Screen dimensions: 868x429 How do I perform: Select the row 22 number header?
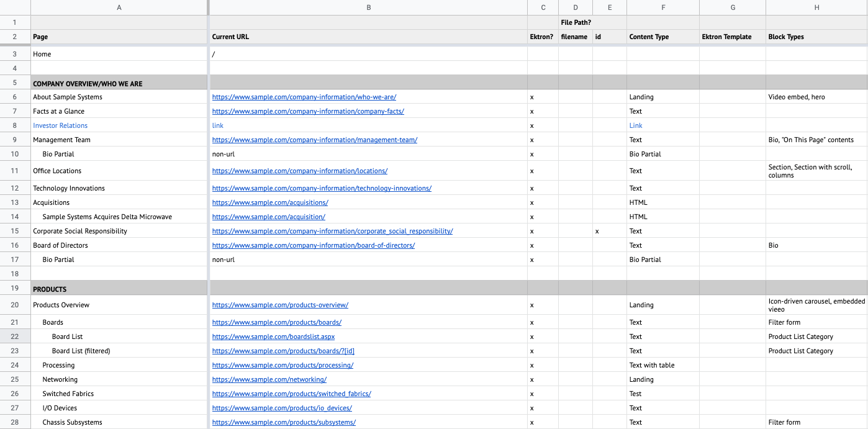tap(15, 336)
